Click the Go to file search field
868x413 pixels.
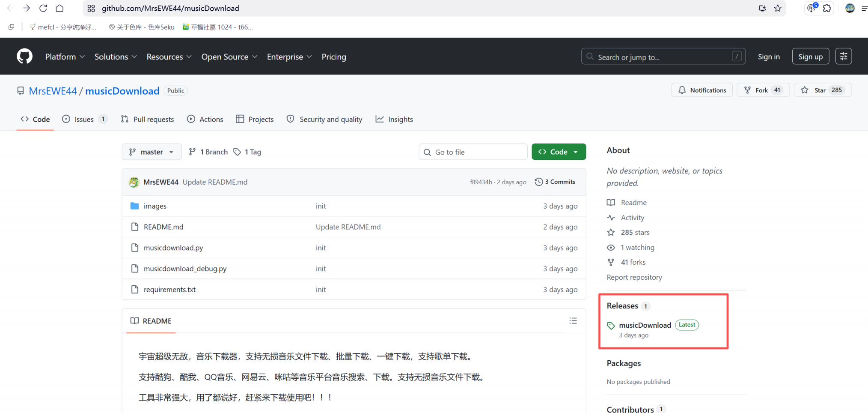click(473, 152)
